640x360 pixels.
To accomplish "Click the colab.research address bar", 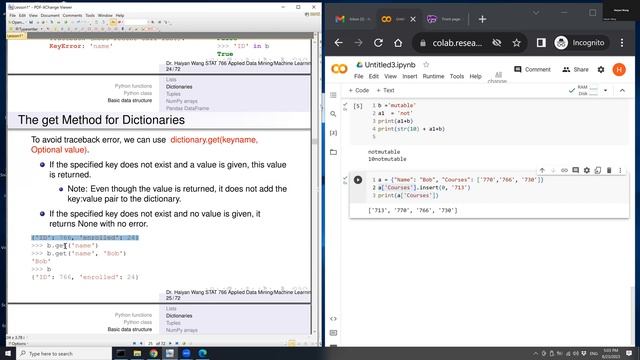I will pyautogui.click(x=457, y=43).
